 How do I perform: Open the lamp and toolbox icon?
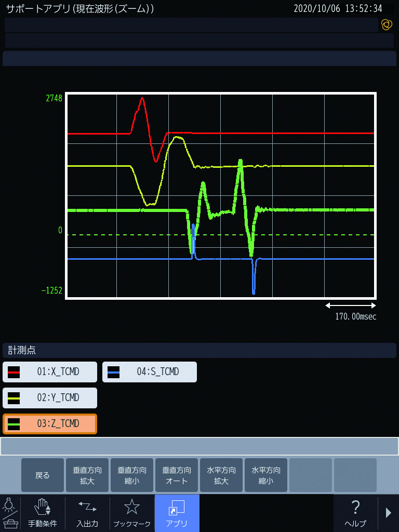pos(10,513)
